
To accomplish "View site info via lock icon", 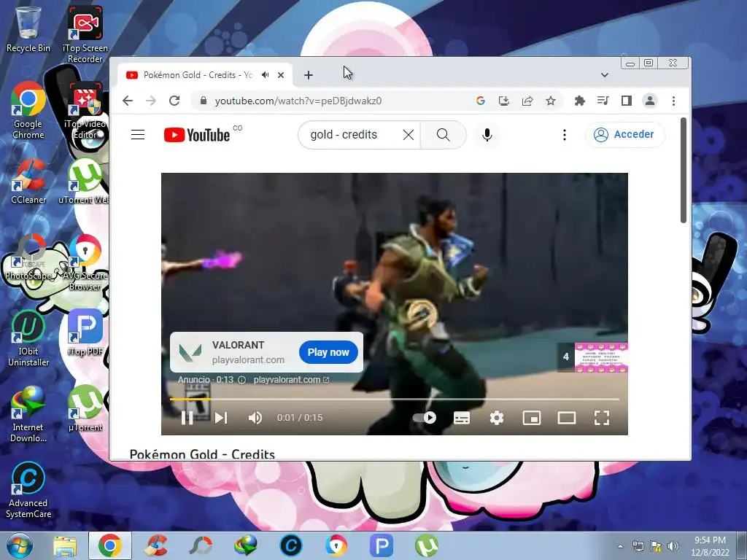I will (x=204, y=101).
